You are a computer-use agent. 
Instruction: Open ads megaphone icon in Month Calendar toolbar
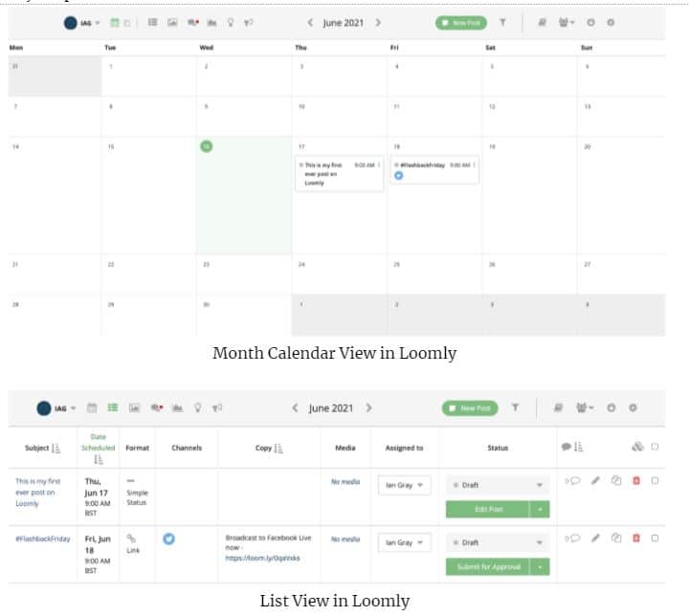(x=249, y=22)
